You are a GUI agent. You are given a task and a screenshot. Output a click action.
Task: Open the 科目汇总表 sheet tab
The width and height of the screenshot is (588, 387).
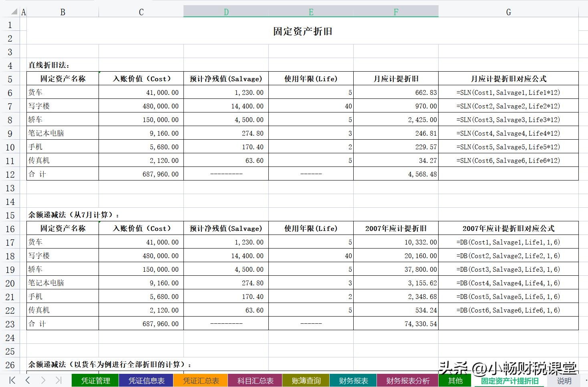255,381
